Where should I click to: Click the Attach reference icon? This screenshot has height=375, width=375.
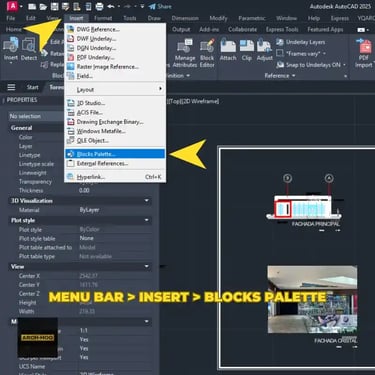point(228,49)
